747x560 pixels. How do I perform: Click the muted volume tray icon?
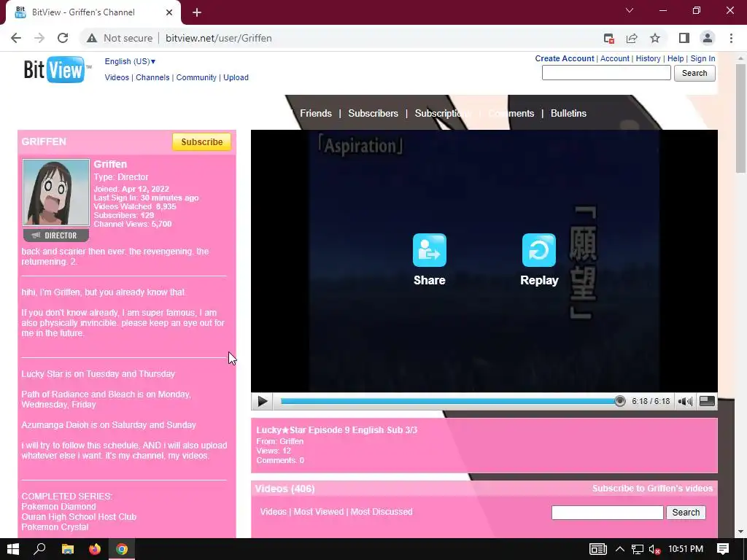tap(654, 549)
